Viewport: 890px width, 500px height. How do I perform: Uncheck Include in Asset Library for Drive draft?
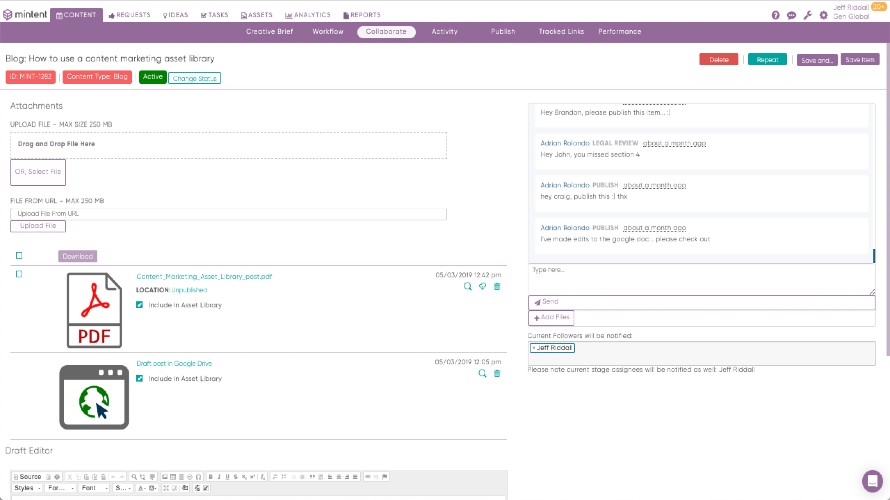[139, 379]
